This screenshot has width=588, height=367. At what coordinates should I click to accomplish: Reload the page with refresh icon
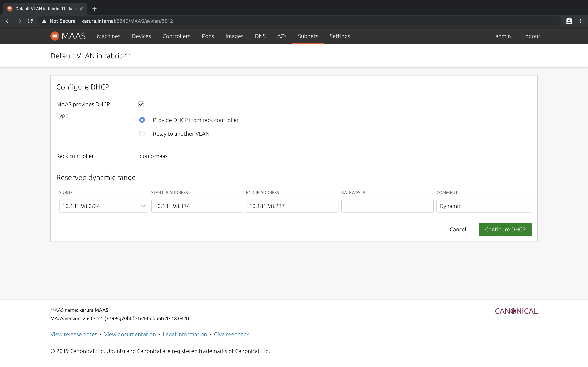click(30, 21)
